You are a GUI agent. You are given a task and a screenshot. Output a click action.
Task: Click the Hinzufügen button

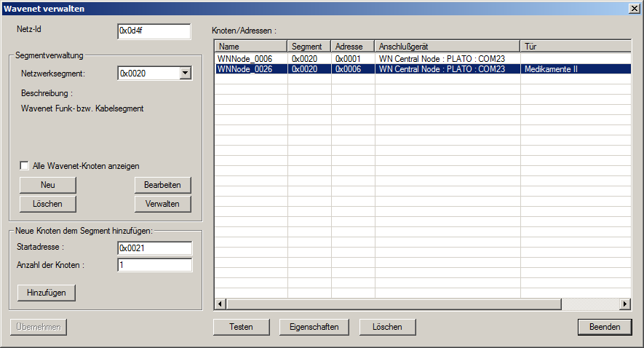click(47, 293)
